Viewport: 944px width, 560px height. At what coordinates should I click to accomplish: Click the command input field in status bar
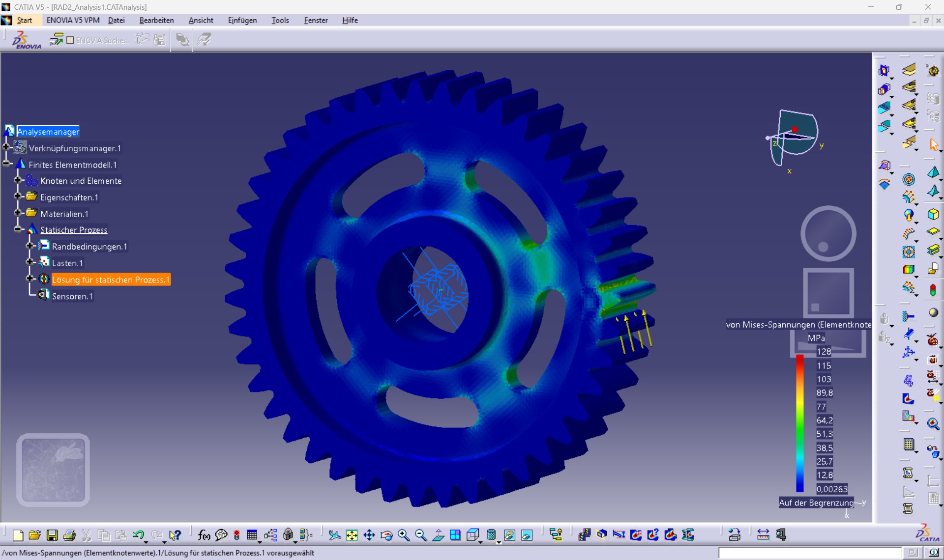click(x=810, y=553)
